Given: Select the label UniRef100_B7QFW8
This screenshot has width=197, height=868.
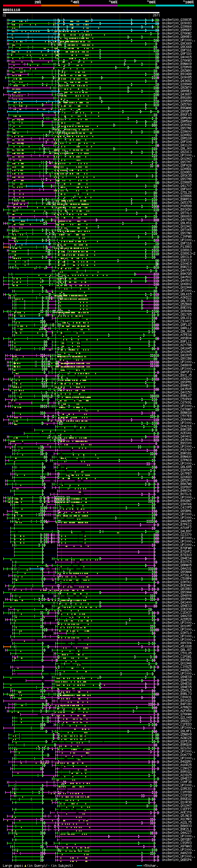Looking at the screenshot, I should tap(177, 548).
